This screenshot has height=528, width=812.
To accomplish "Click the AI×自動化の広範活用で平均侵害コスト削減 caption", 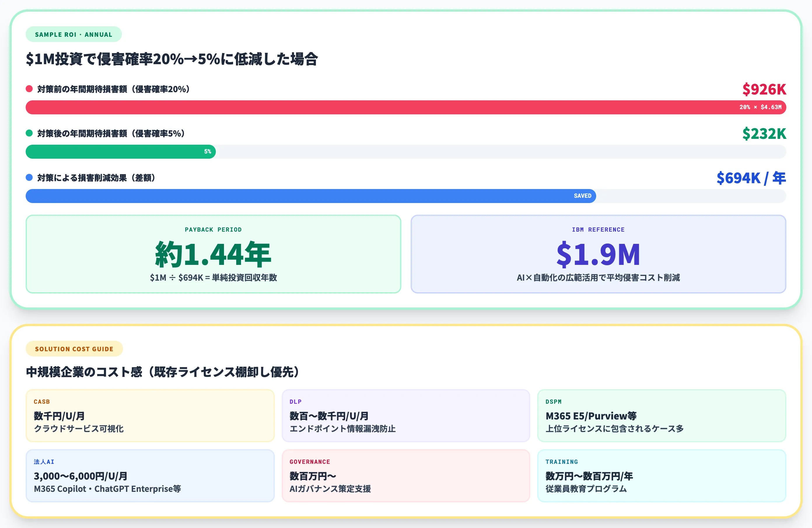I will (598, 278).
